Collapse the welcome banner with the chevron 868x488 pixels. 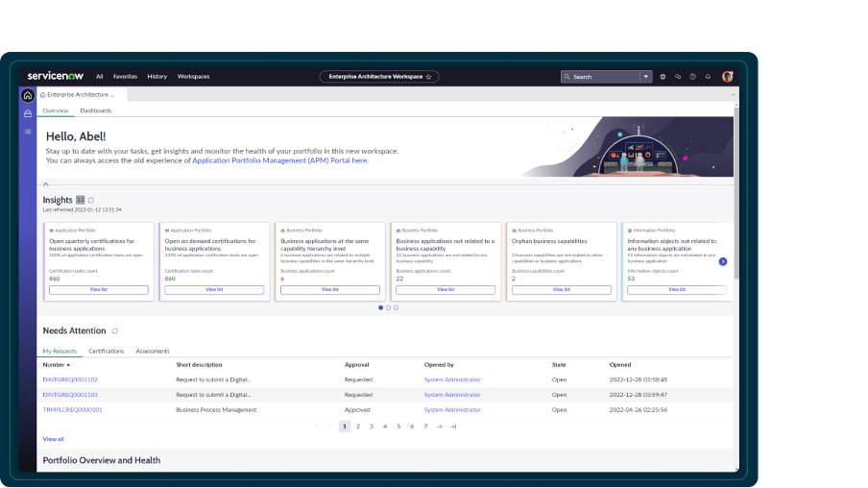click(46, 183)
